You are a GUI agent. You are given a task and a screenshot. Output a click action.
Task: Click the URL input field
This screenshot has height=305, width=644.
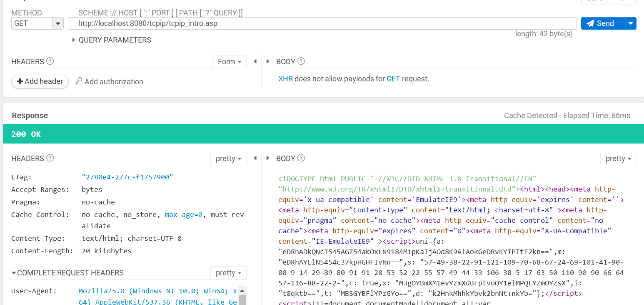[322, 23]
